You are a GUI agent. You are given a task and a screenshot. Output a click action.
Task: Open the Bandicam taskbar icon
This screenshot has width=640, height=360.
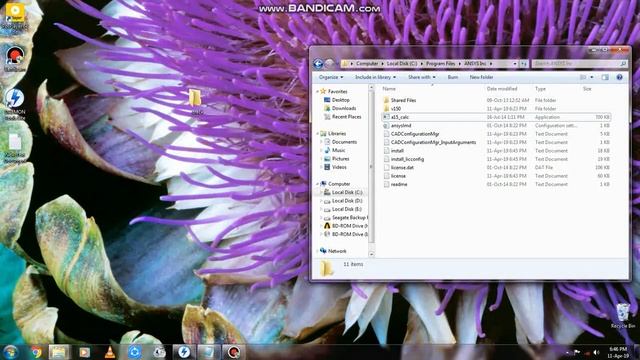233,352
